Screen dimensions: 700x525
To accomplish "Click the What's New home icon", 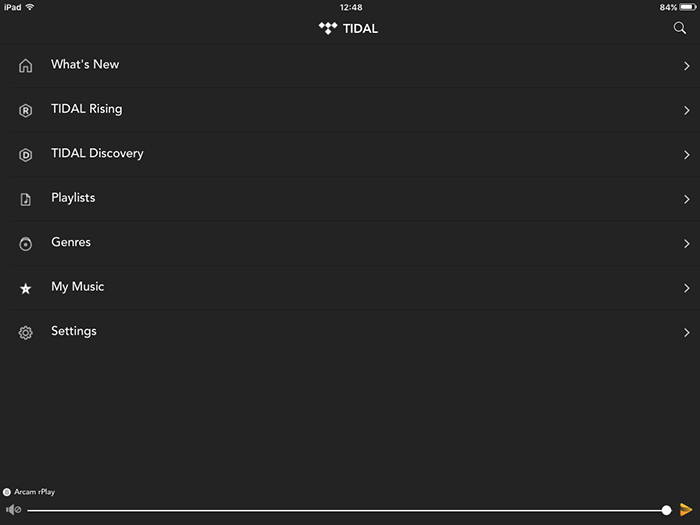I will (x=25, y=66).
